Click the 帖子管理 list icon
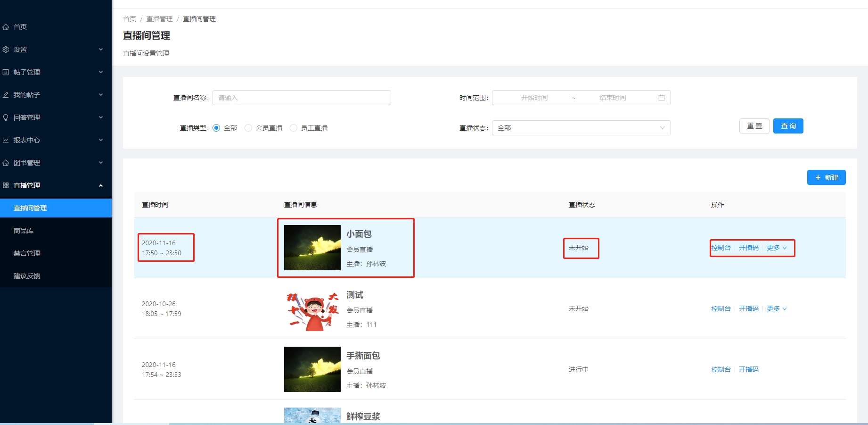Screen dimensions: 868x425 click(6, 72)
